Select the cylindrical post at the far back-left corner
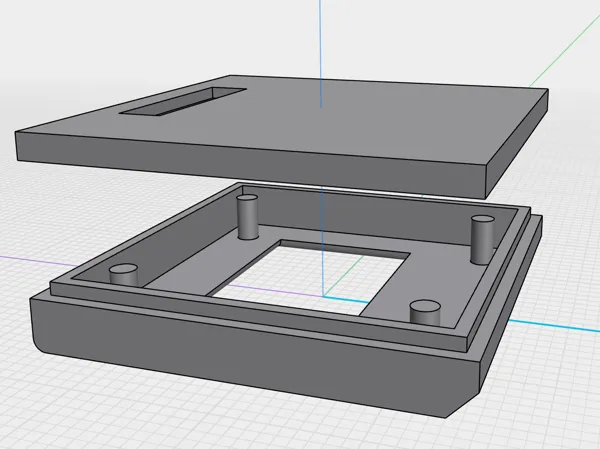This screenshot has width=600, height=449. pos(248,217)
